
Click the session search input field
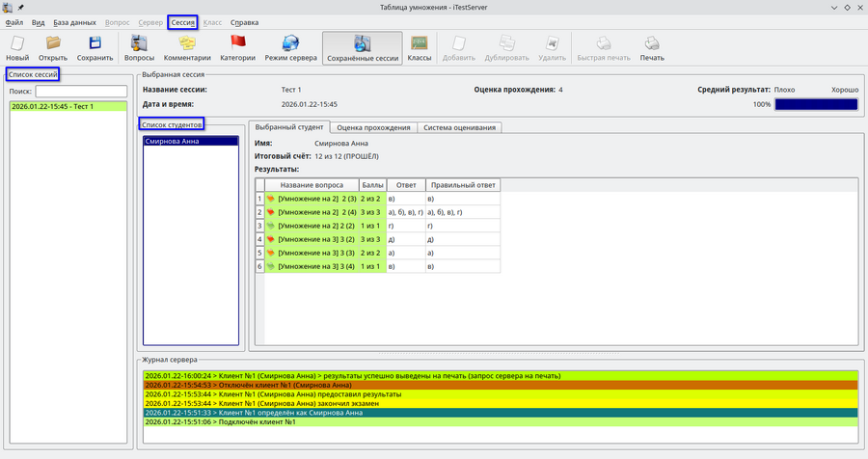coord(82,92)
